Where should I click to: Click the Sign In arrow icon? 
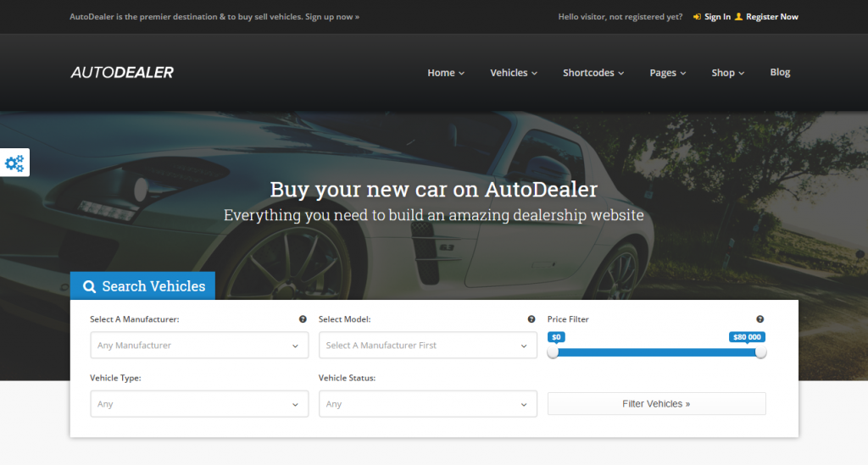[697, 17]
